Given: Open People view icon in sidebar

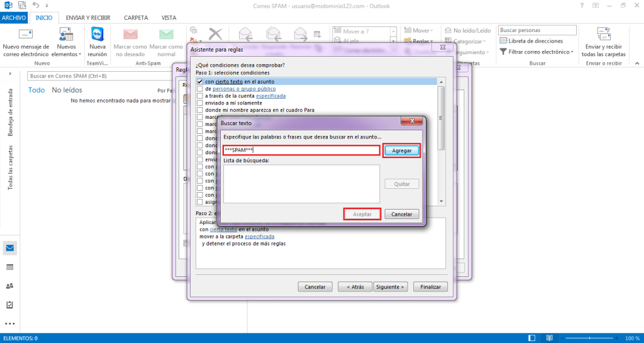Looking at the screenshot, I should pyautogui.click(x=10, y=286).
